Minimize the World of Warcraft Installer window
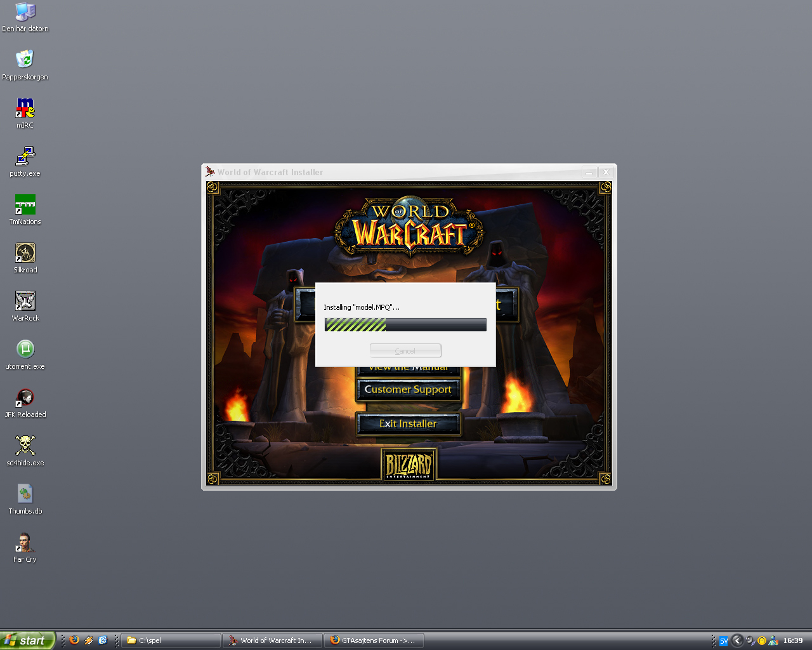Screen dimensions: 812x650 coord(589,172)
